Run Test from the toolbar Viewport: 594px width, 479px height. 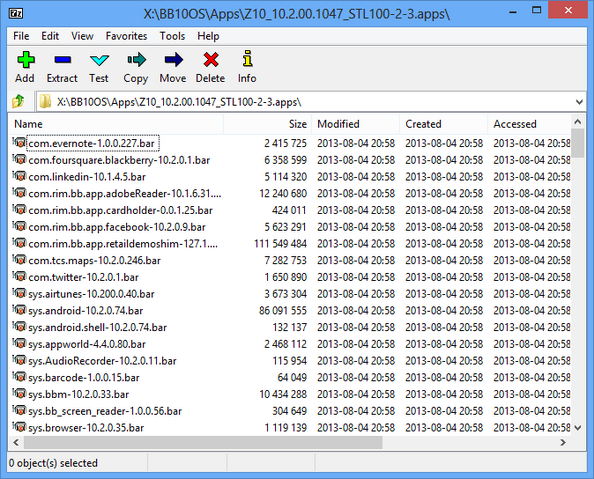99,59
